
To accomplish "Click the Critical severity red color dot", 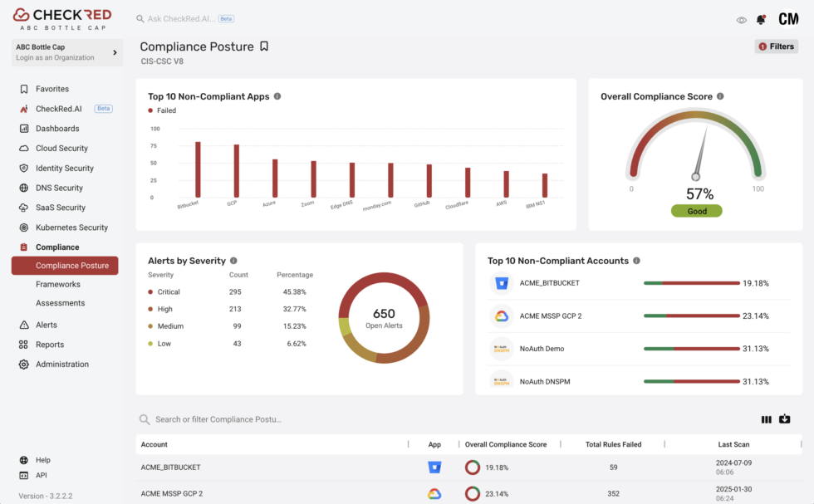I will coord(150,291).
